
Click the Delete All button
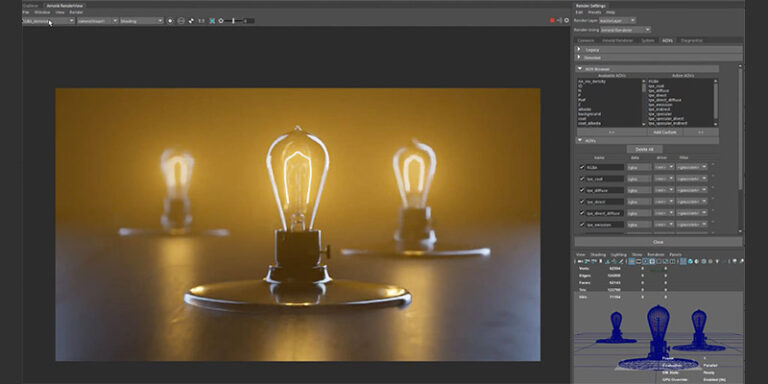click(644, 149)
